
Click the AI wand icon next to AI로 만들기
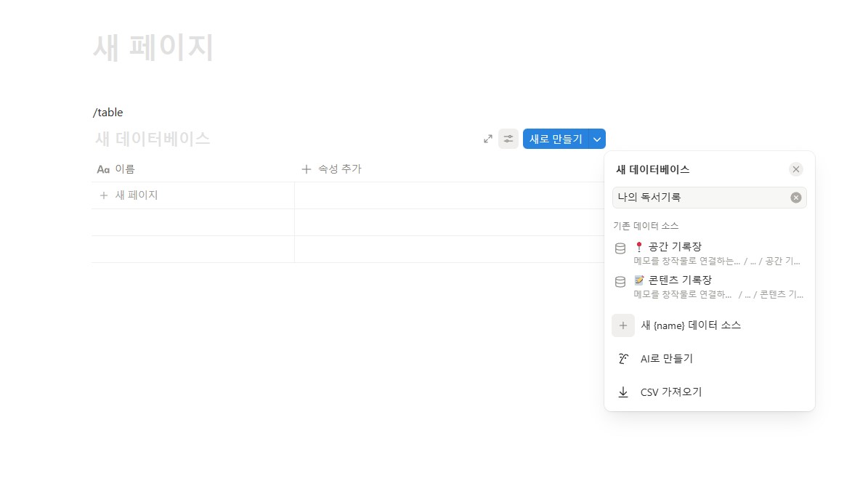pos(623,358)
